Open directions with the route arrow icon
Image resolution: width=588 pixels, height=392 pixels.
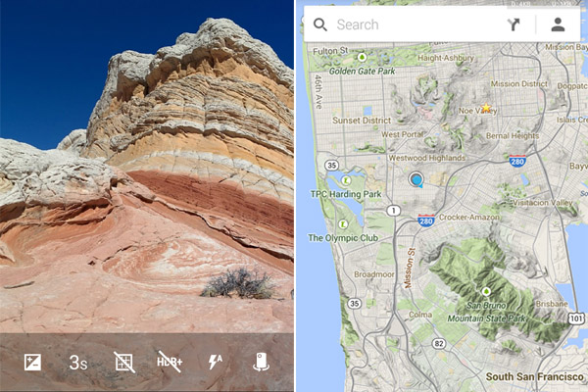click(514, 24)
